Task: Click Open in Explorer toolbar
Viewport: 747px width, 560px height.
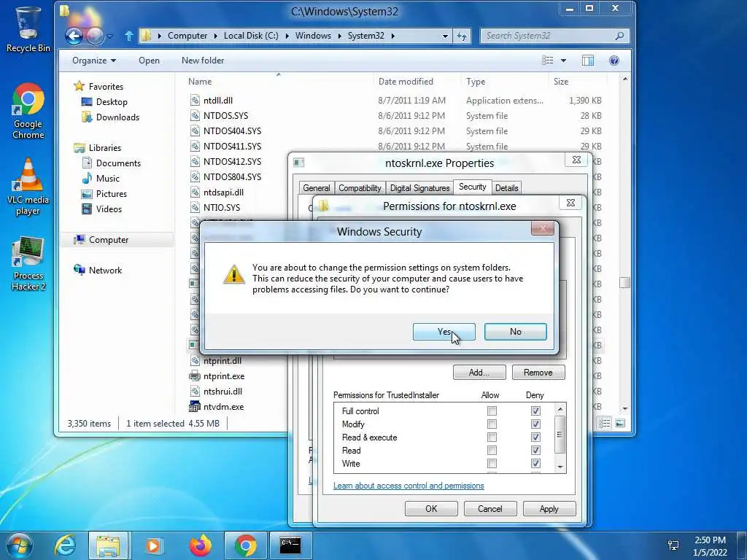Action: pos(149,61)
